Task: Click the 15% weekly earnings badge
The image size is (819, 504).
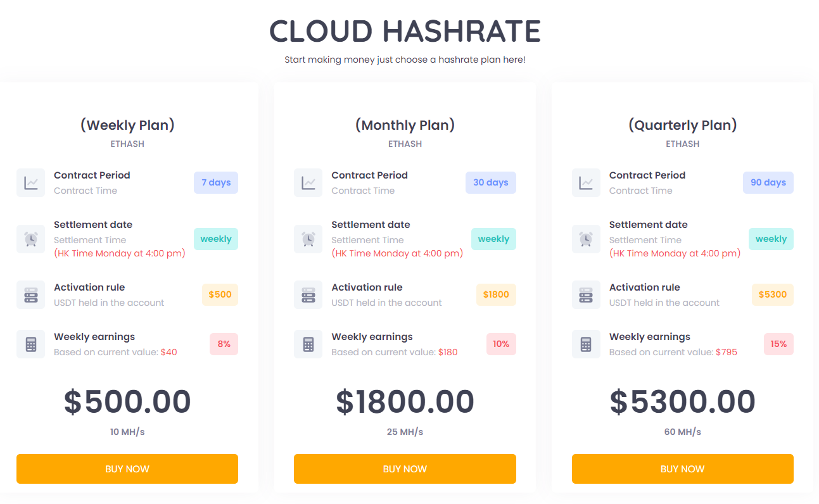Action: pyautogui.click(x=778, y=344)
